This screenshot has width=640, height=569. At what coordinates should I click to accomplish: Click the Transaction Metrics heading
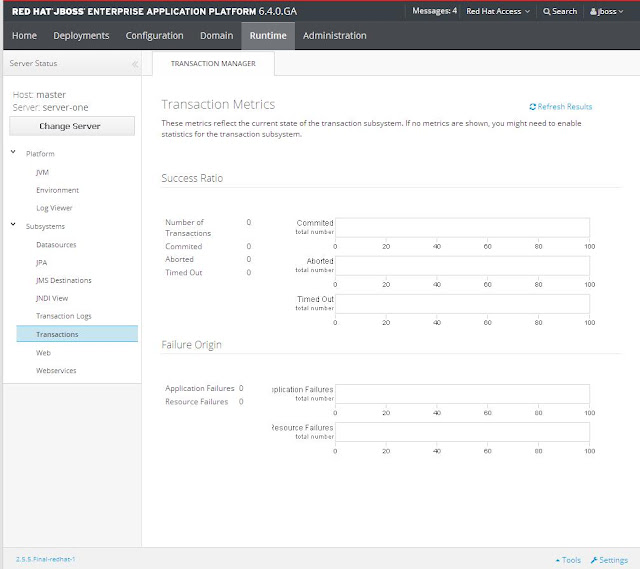coord(218,104)
